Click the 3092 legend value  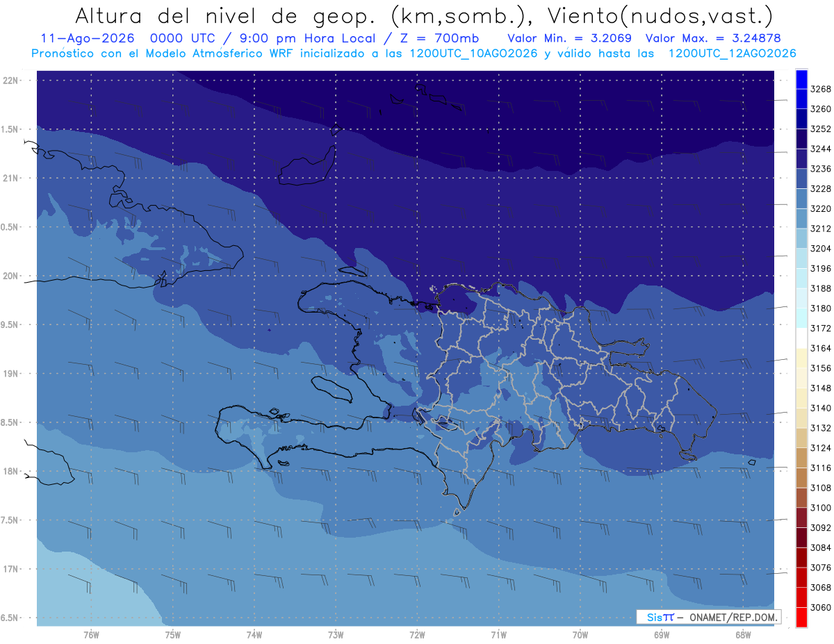821,527
